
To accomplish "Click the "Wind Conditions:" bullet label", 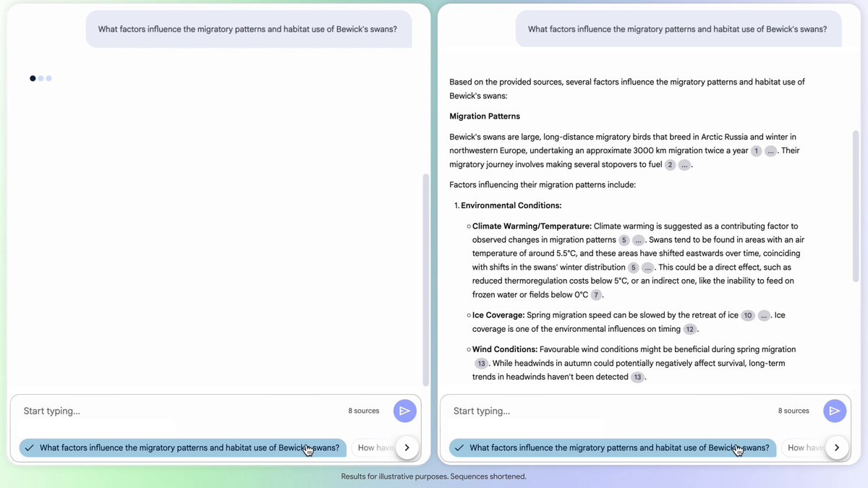I will coord(505,349).
